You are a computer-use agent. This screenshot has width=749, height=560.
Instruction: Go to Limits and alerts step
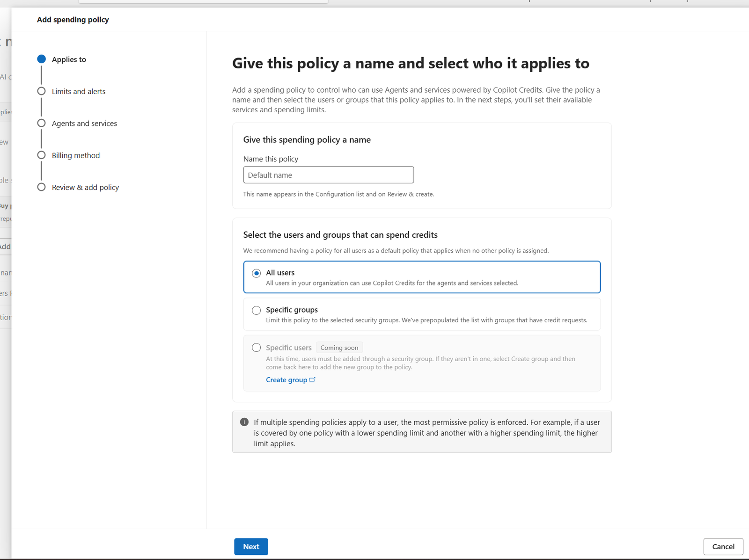pyautogui.click(x=79, y=91)
